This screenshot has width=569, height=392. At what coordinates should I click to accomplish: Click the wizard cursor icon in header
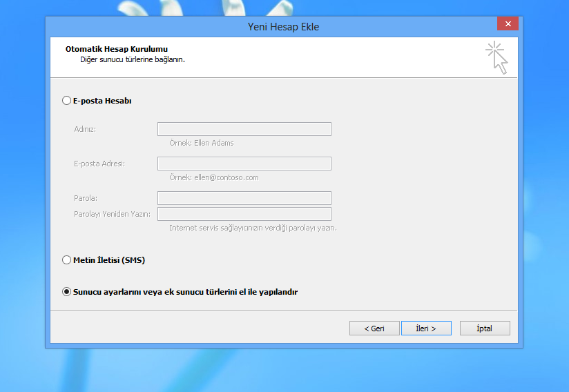point(496,57)
